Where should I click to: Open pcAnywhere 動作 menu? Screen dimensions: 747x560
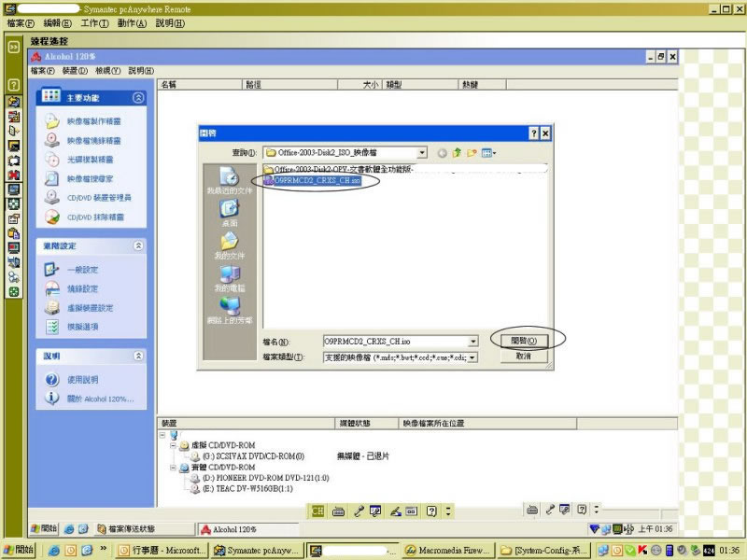132,22
